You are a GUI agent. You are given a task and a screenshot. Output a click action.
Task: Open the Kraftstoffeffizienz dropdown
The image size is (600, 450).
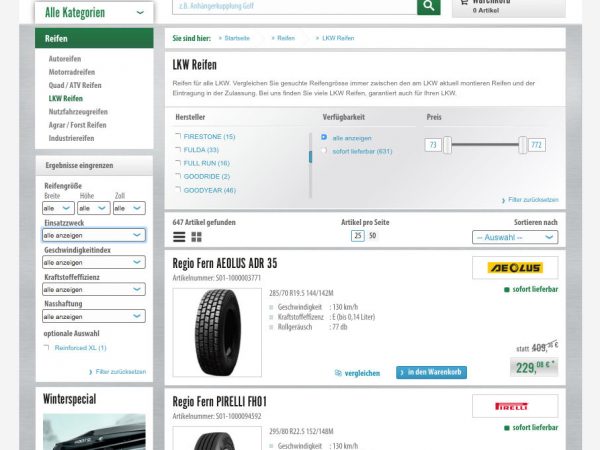coord(94,289)
